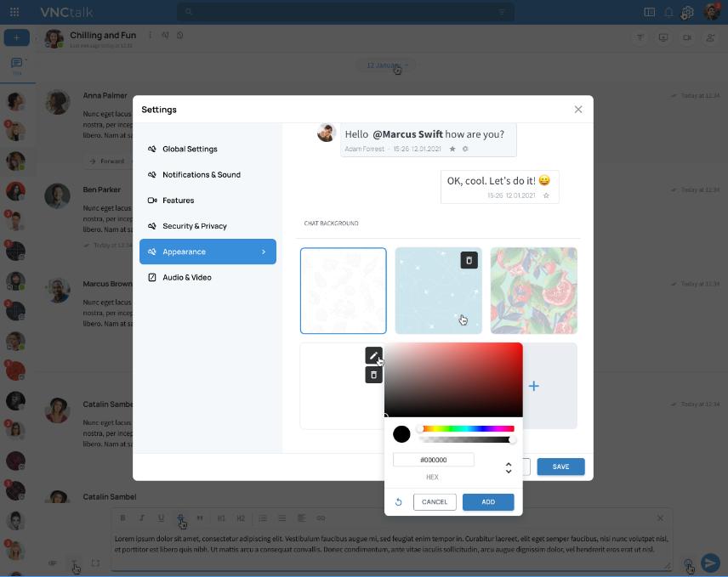This screenshot has height=577, width=728.
Task: Expand the Appearance section chevron
Action: 264,252
